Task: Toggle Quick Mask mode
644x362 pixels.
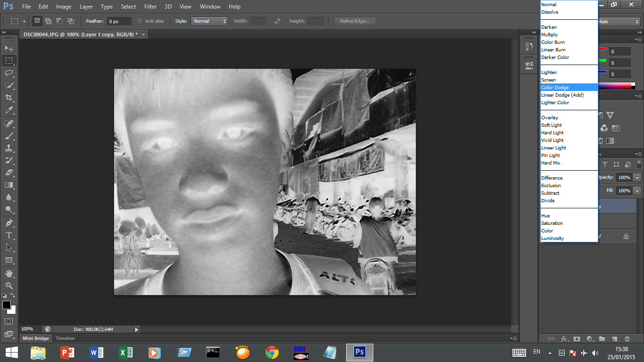Action: pyautogui.click(x=9, y=321)
